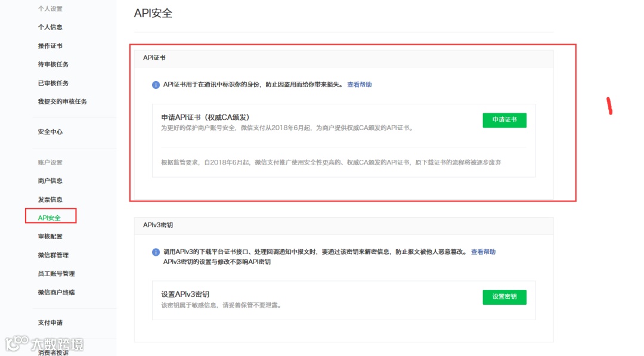Select 发票信息 in the sidebar

[50, 200]
